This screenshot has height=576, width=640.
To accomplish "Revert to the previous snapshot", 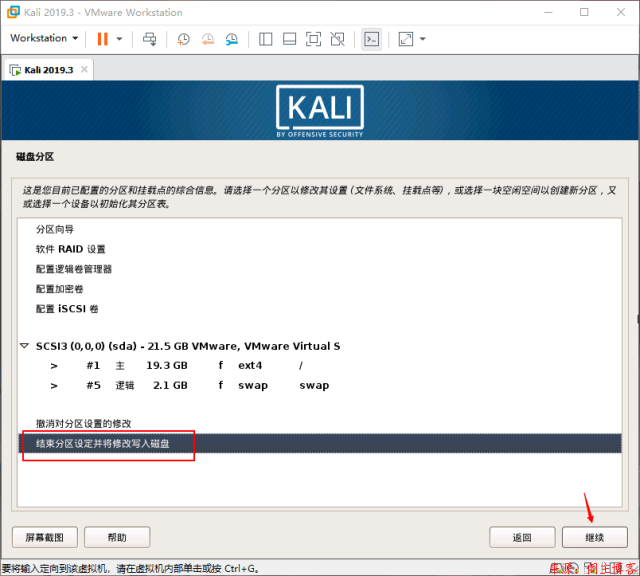I will tap(207, 39).
